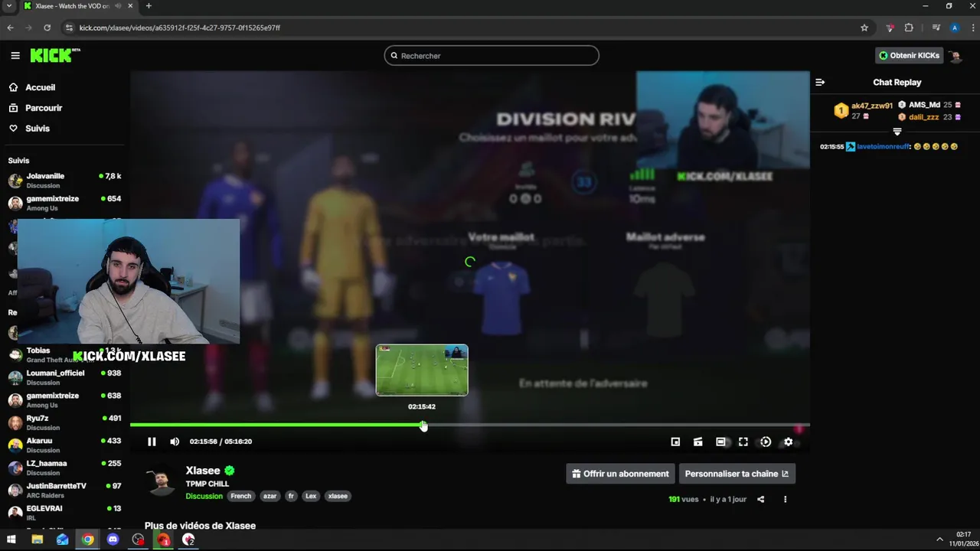The width and height of the screenshot is (980, 551).
Task: Click Personnaliser ta chaîne button
Action: [737, 474]
